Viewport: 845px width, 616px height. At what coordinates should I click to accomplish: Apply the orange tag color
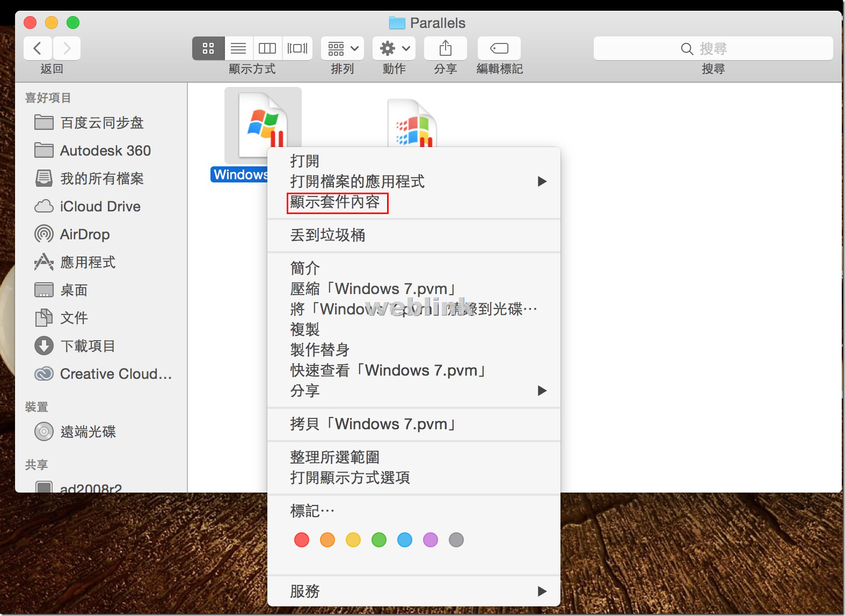pyautogui.click(x=327, y=540)
